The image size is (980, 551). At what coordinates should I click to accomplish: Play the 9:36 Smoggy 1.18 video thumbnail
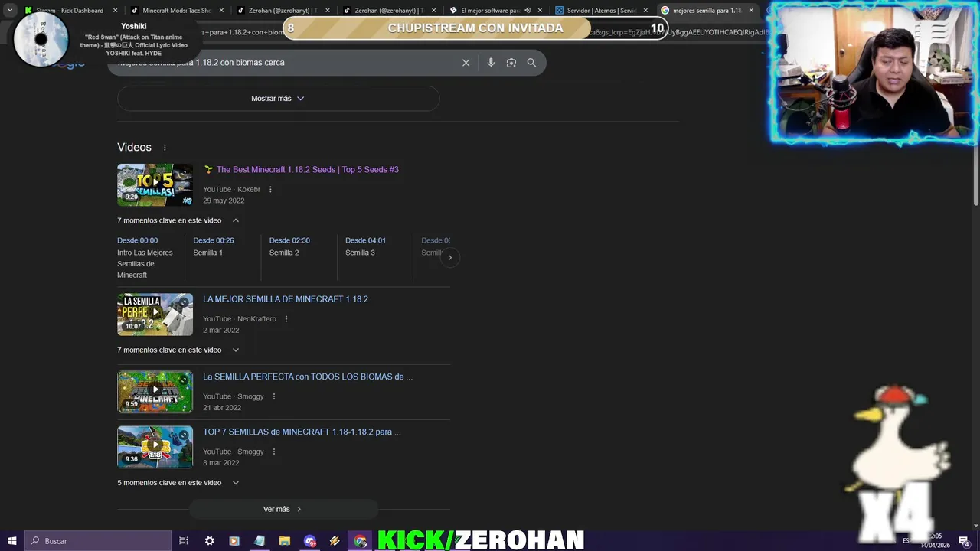[155, 447]
